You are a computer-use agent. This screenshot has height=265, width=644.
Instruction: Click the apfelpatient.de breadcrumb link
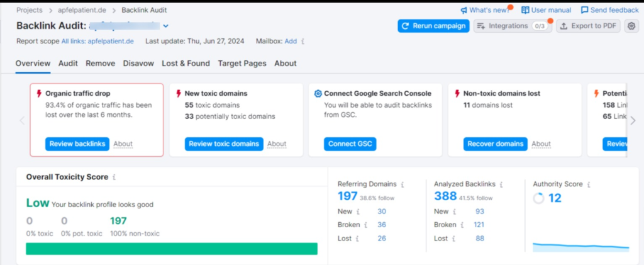(x=82, y=10)
